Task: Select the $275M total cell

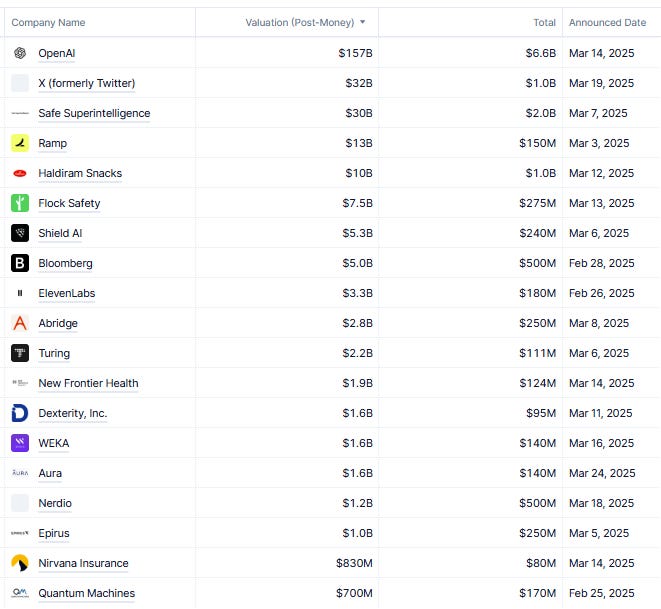Action: tap(470, 203)
